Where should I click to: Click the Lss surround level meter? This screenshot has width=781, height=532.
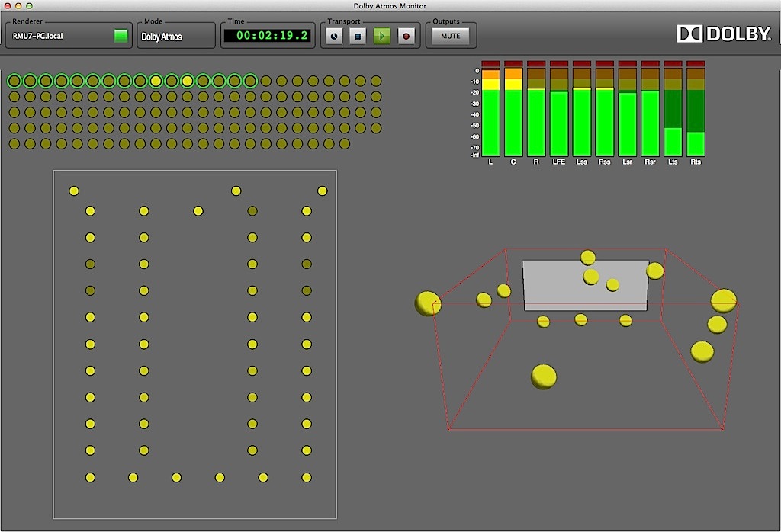(582, 108)
